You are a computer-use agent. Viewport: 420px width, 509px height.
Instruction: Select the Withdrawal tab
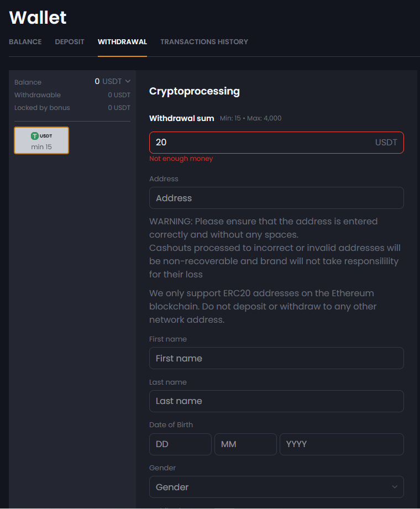(122, 42)
